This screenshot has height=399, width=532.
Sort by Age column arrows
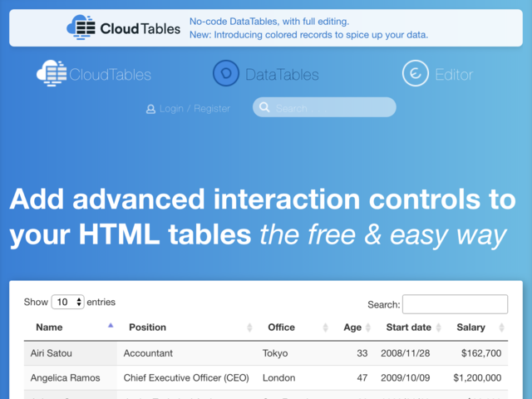(x=367, y=328)
